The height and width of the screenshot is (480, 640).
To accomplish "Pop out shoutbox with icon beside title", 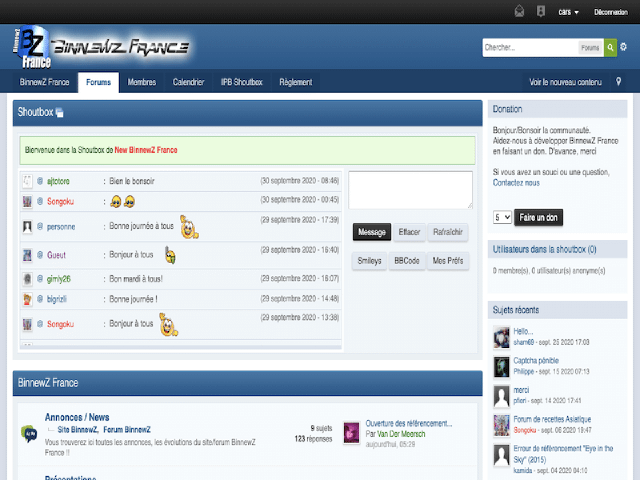I will click(x=60, y=112).
